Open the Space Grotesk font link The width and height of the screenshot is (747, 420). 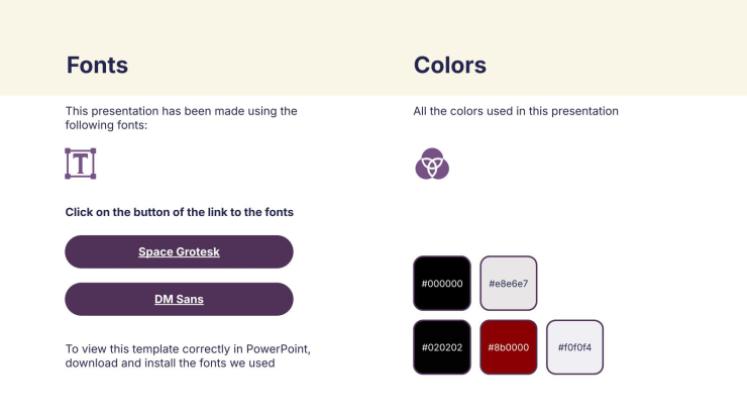[x=179, y=252]
